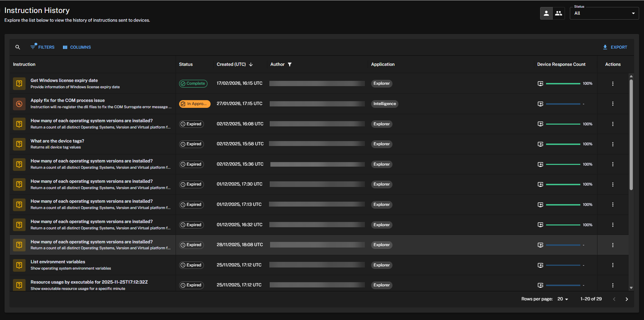Screen dimensions: 644x320
Task: Click the search magnifier icon
Action: pos(17,47)
